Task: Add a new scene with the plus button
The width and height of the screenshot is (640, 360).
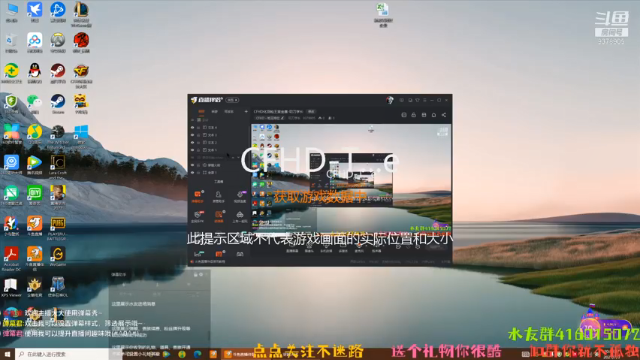Action: pyautogui.click(x=246, y=111)
